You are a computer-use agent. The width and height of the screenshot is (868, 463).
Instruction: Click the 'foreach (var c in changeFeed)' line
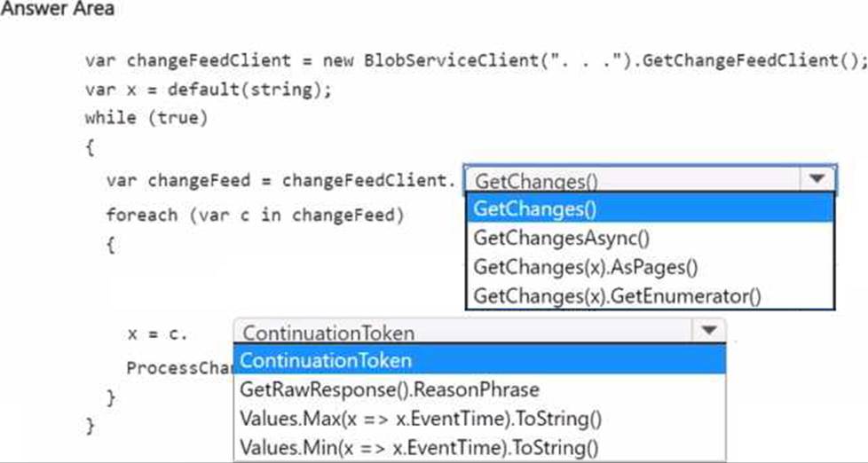[x=255, y=215]
